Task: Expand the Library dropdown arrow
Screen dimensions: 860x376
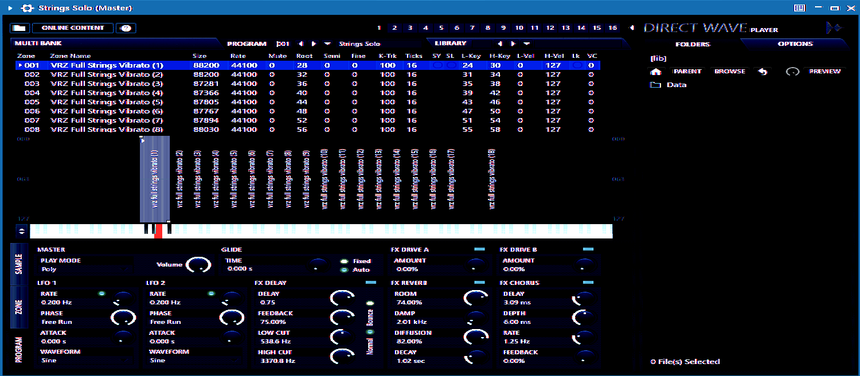Action: tap(527, 44)
